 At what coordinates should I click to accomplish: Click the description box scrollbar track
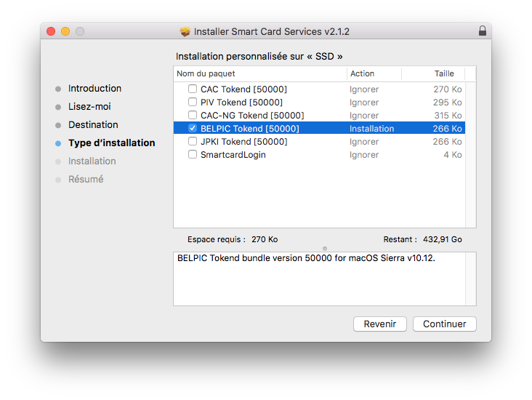point(471,279)
